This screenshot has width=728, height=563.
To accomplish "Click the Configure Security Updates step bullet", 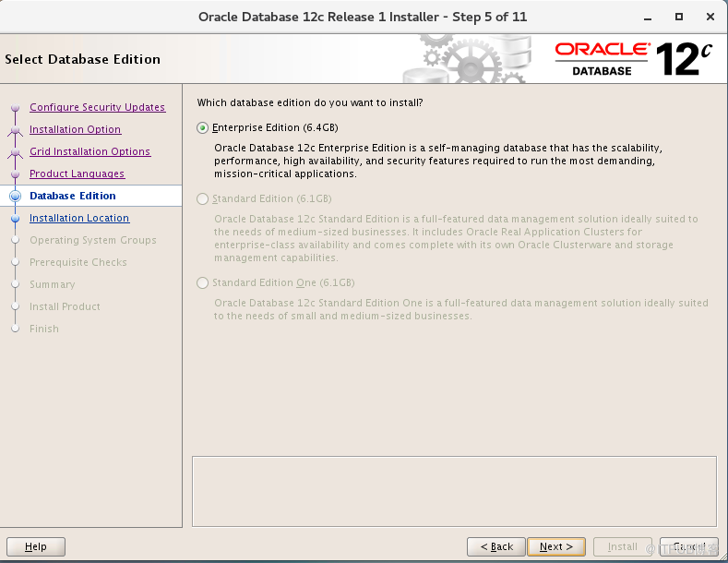I will pyautogui.click(x=16, y=108).
